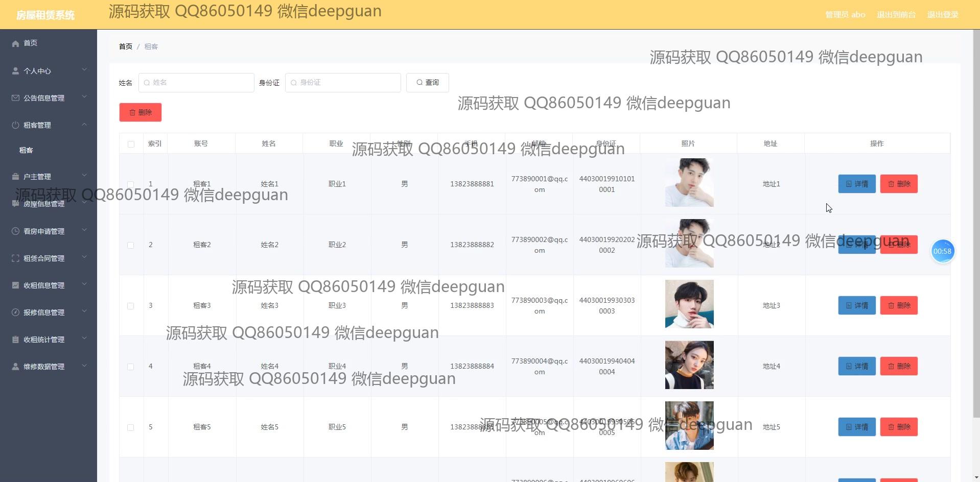Click the 账号 column header

tap(201, 144)
